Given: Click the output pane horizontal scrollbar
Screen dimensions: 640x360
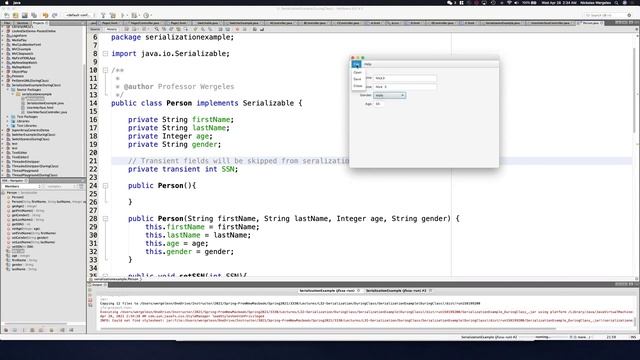Looking at the screenshot, I should 327,329.
